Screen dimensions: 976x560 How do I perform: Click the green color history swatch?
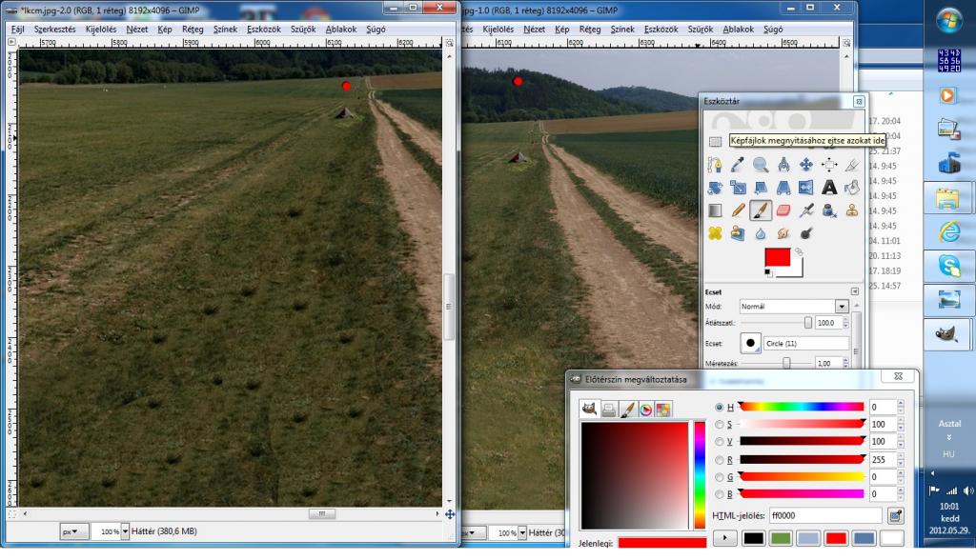coord(781,539)
